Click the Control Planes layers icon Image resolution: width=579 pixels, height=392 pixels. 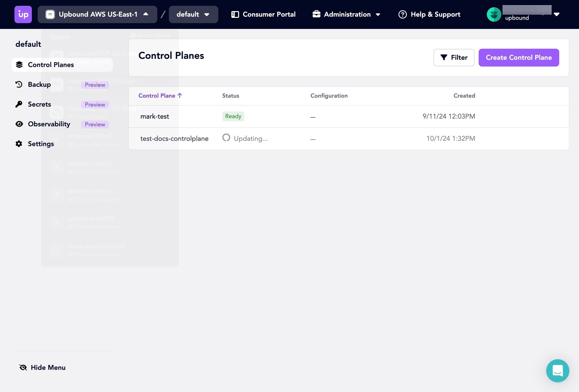tap(19, 65)
